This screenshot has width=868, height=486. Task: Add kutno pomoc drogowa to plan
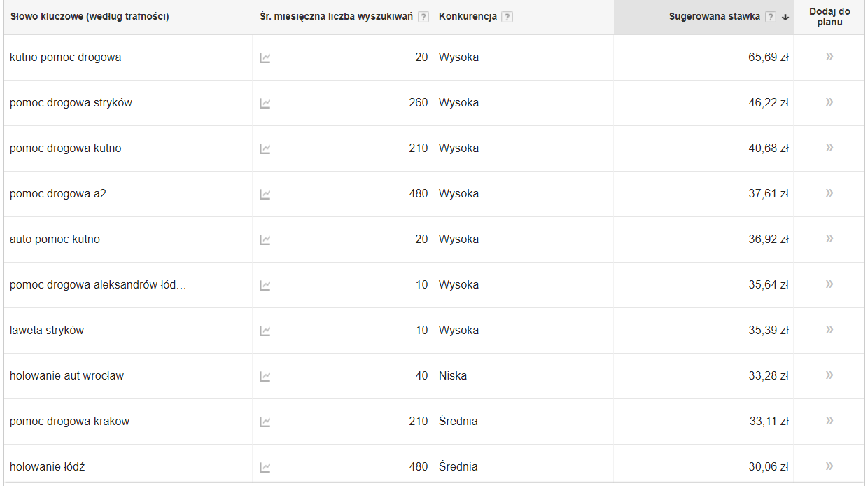pyautogui.click(x=829, y=57)
